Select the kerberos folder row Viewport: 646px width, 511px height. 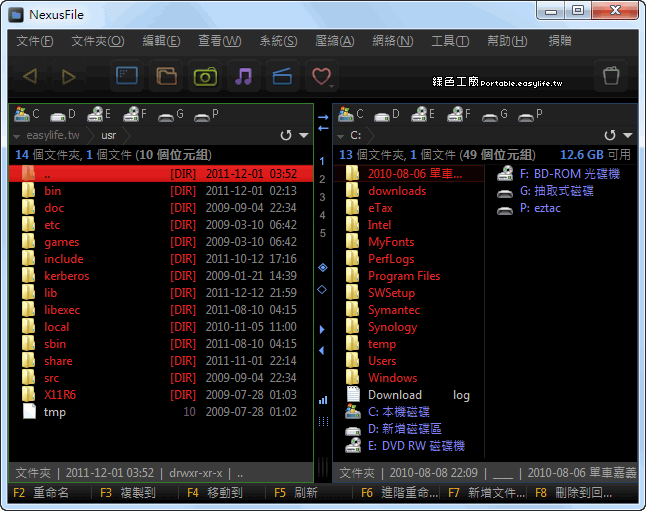[x=161, y=276]
